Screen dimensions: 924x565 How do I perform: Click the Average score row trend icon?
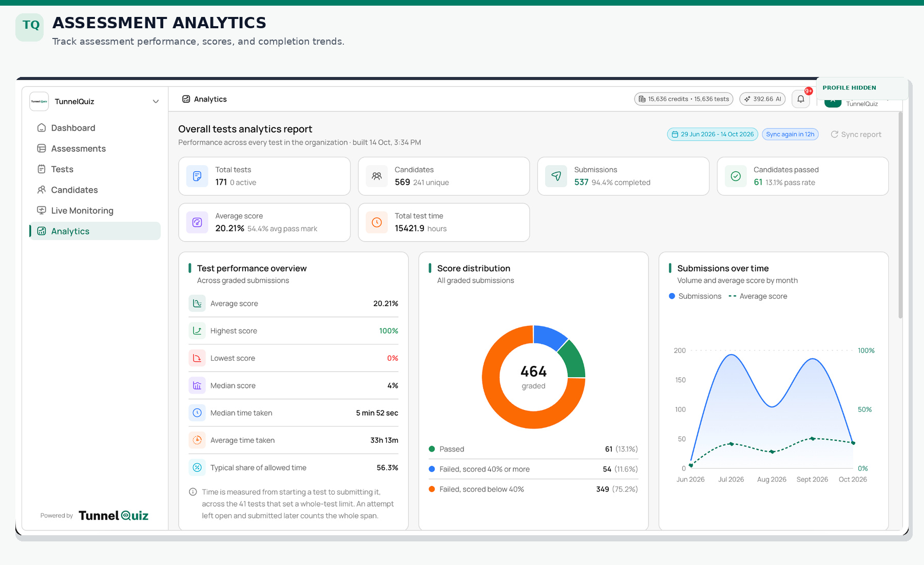point(197,303)
